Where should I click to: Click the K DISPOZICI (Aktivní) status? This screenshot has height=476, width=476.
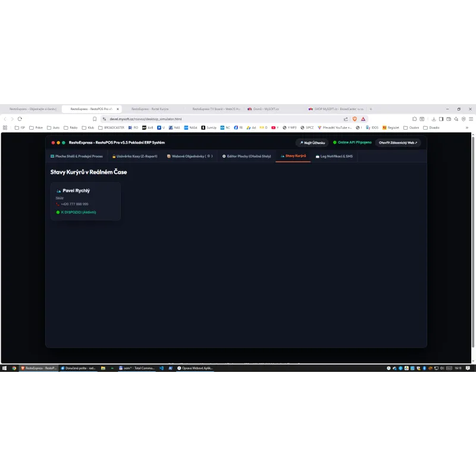click(x=79, y=212)
